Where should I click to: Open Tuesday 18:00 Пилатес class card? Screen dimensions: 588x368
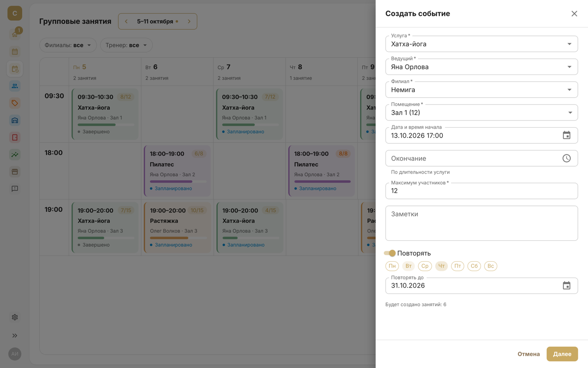(x=177, y=171)
